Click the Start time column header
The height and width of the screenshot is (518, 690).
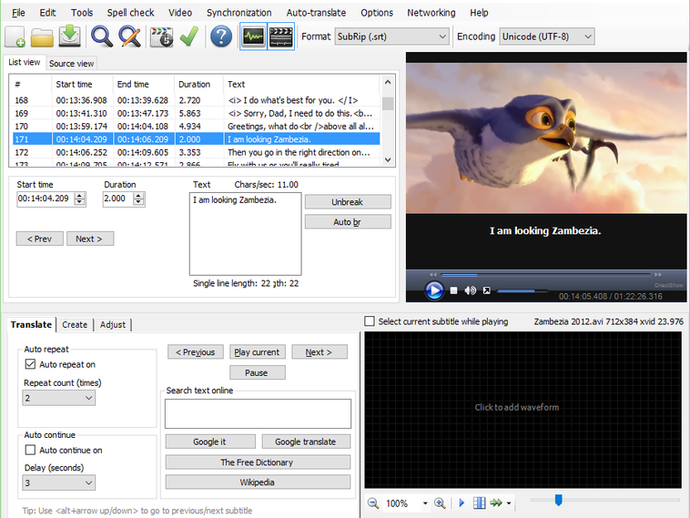pos(83,84)
